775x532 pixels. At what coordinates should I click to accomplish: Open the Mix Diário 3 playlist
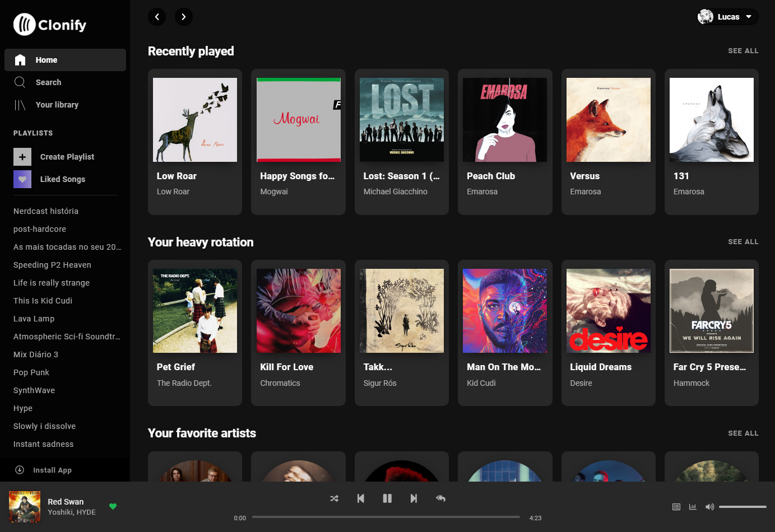click(x=36, y=354)
